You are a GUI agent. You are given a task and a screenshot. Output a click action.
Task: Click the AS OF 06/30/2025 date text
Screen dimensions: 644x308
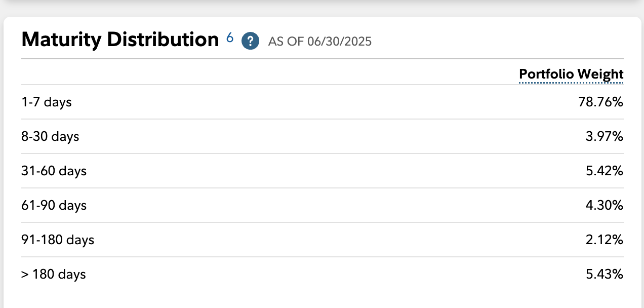(319, 42)
